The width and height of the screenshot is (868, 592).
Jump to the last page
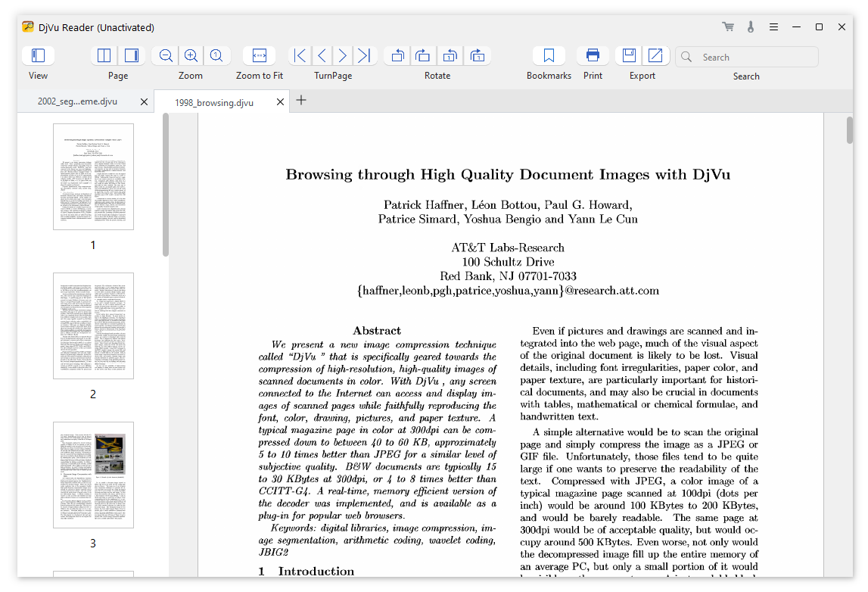[364, 55]
